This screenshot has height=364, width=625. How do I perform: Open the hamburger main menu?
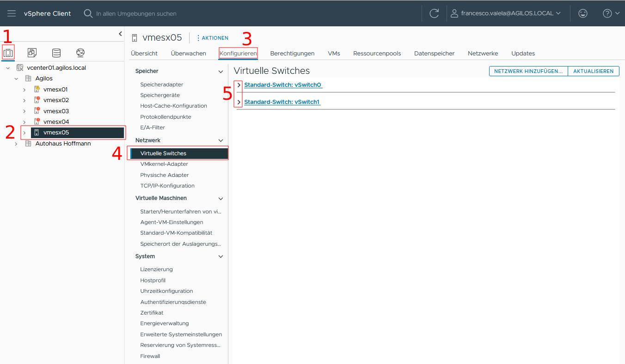pyautogui.click(x=12, y=13)
